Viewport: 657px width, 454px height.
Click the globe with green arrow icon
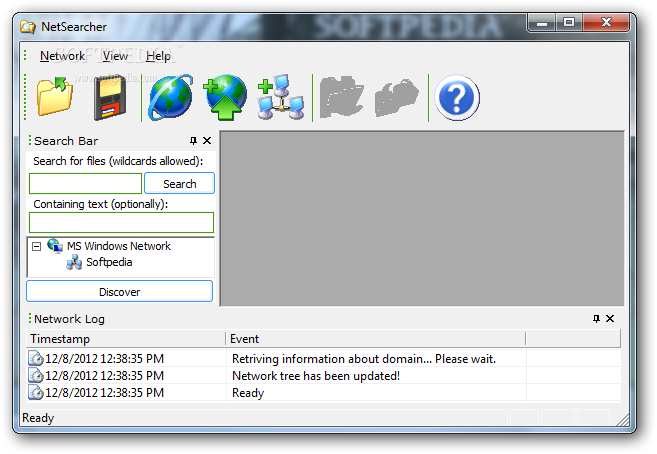click(225, 98)
